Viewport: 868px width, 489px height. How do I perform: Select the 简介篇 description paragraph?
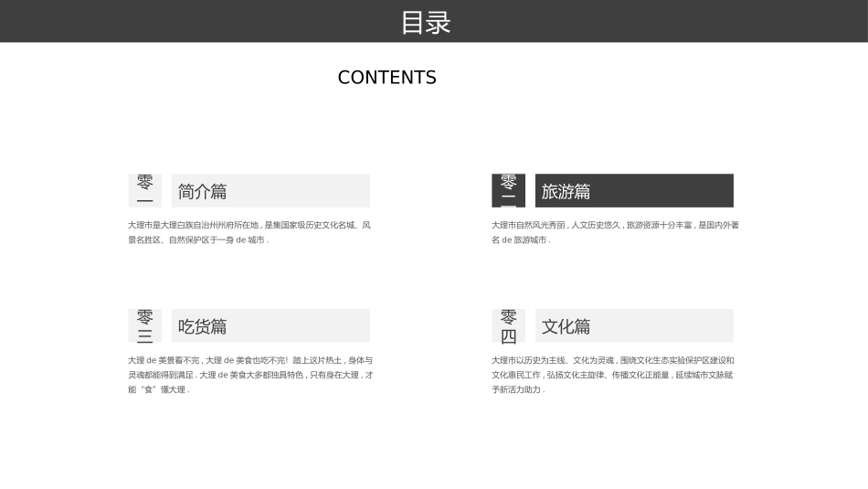(x=249, y=232)
